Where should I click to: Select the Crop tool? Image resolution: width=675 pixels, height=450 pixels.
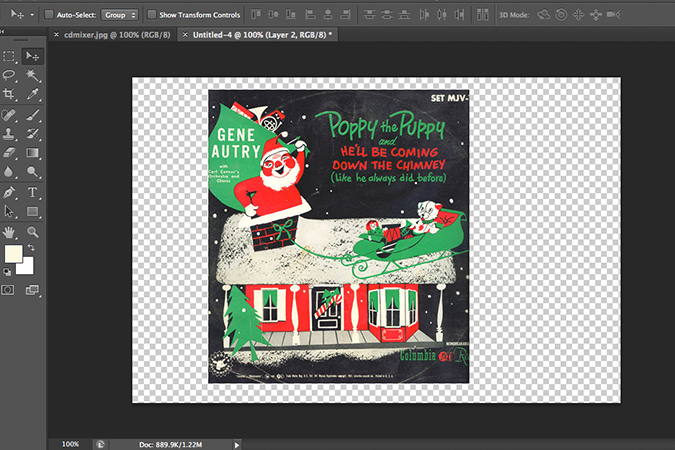9,94
